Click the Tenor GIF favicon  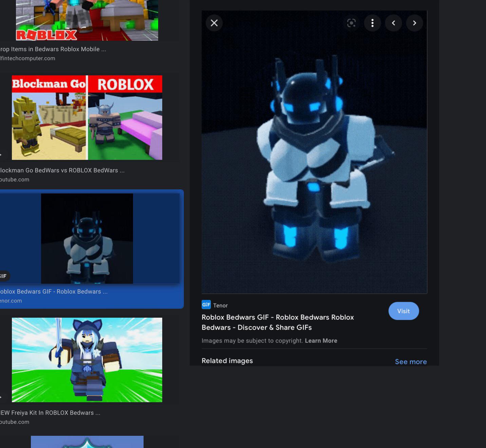tap(206, 305)
